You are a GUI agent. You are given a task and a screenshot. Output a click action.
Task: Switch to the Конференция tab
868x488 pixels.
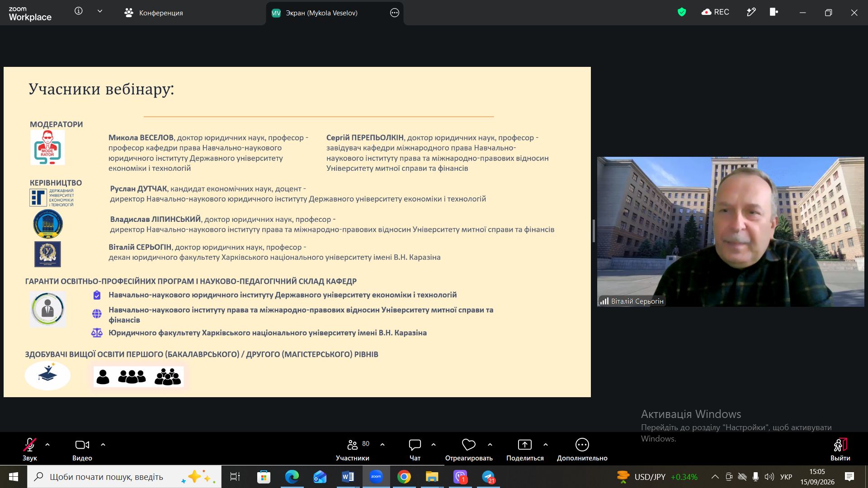coord(154,13)
